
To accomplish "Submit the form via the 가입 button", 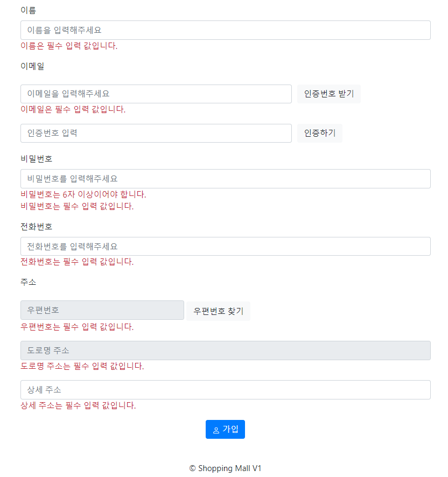I will [x=225, y=429].
